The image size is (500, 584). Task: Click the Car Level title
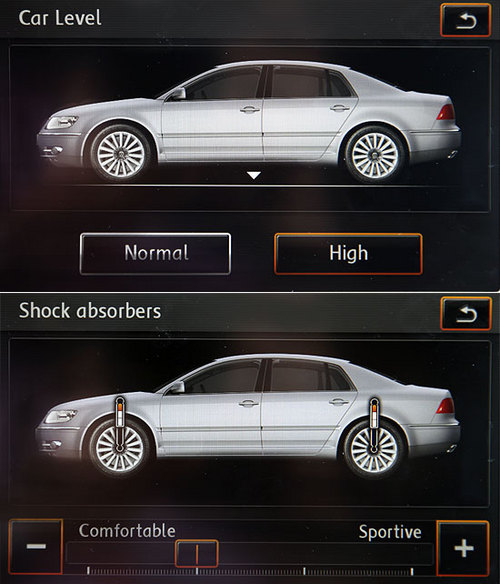point(60,18)
